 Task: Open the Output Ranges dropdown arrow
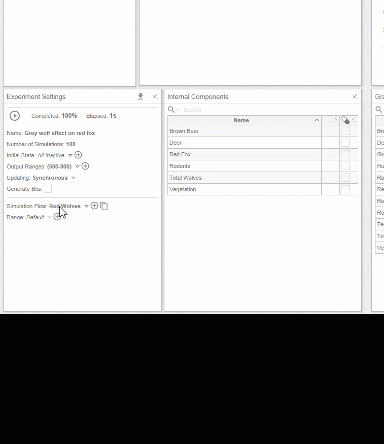click(77, 166)
